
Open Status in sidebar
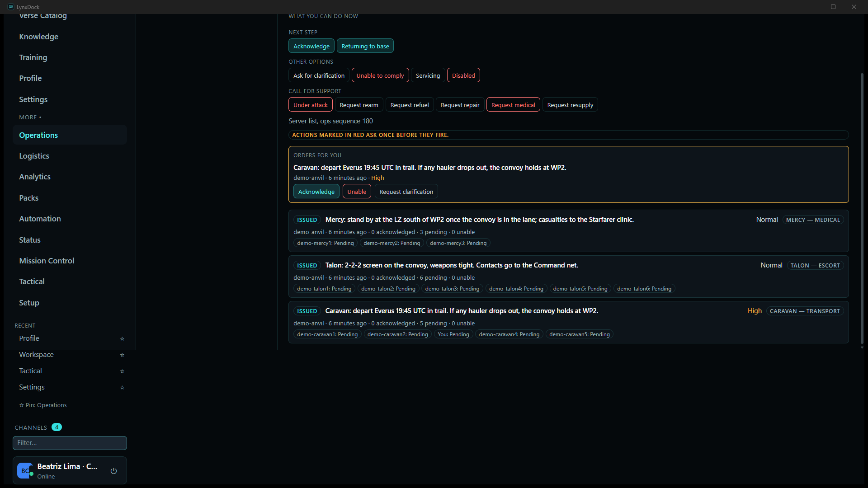pos(70,240)
